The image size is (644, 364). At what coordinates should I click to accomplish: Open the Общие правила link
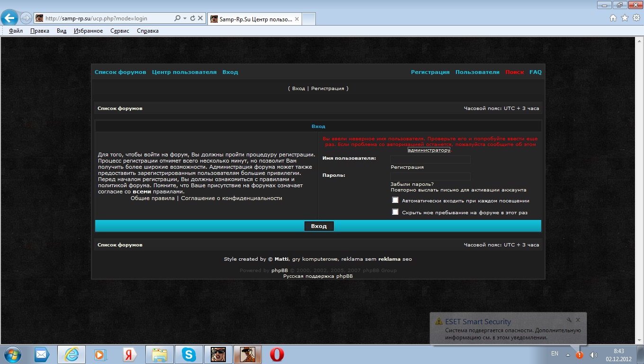tap(152, 198)
